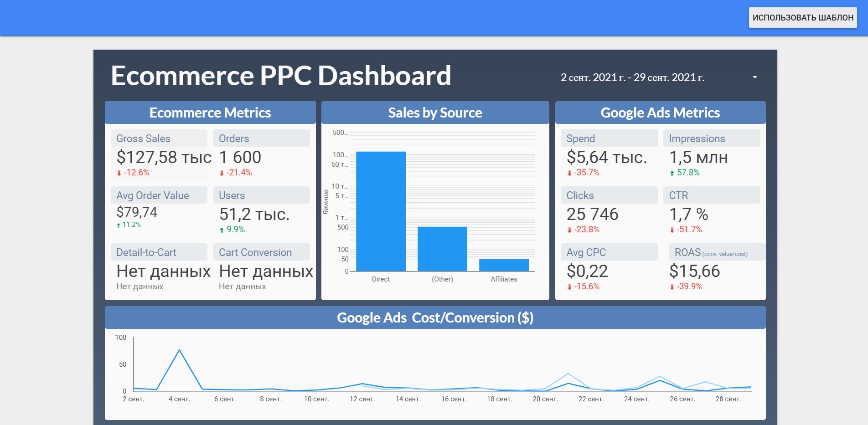Open the date range dropdown arrow

755,77
